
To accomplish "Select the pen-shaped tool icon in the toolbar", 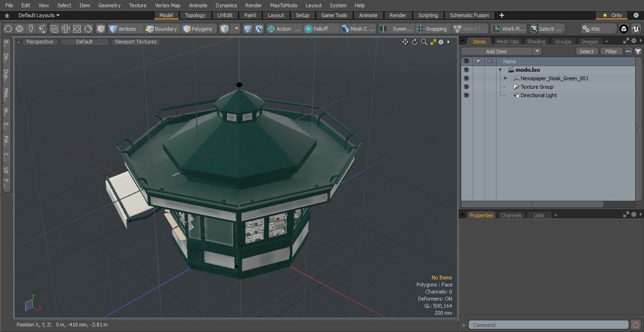I will (31, 29).
